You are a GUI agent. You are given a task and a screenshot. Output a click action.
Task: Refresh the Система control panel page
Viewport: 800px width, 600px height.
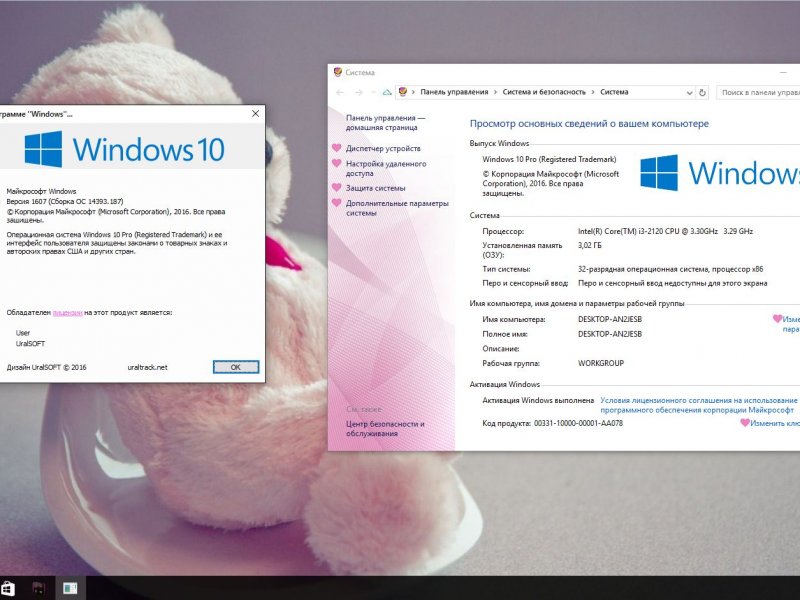coord(703,92)
